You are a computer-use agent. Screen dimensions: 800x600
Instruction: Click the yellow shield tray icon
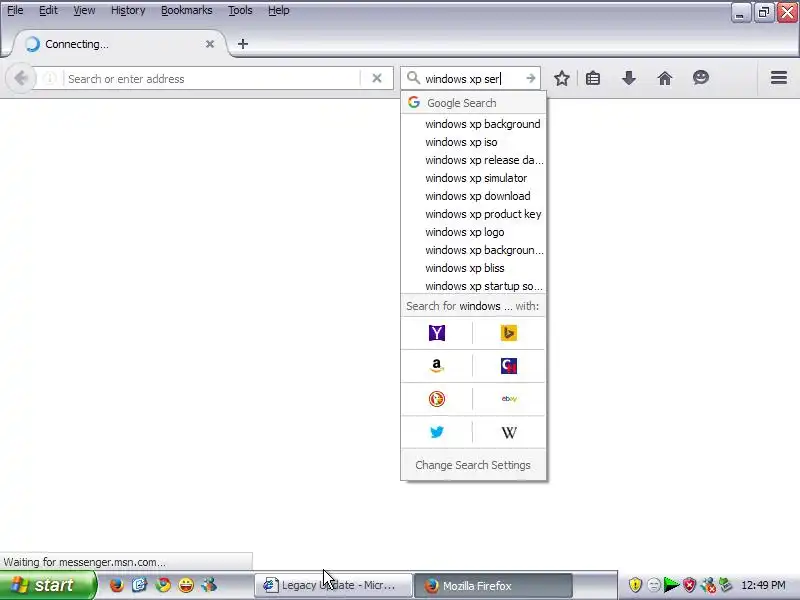(635, 585)
